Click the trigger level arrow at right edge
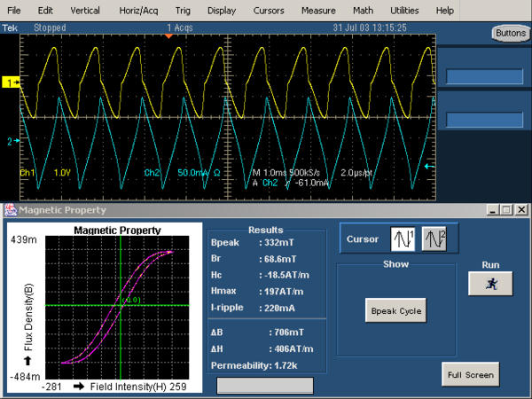The image size is (532, 399). [430, 166]
